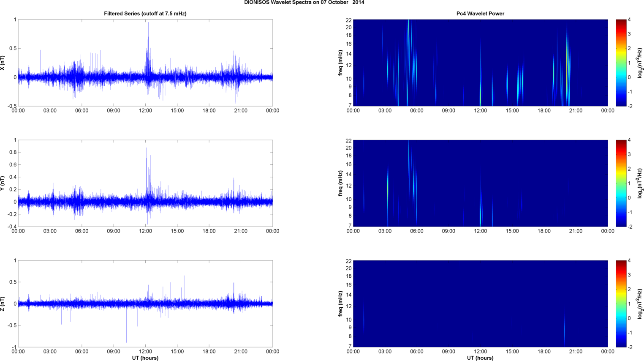The image size is (644, 361).
Task: Click the '7' frequency tick on Z spectrogram
Action: tap(350, 346)
